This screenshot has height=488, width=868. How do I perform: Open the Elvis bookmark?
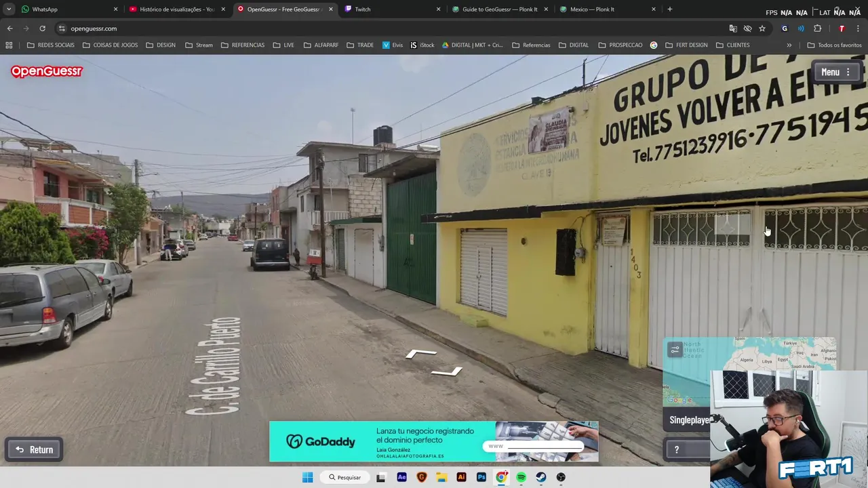pyautogui.click(x=393, y=45)
